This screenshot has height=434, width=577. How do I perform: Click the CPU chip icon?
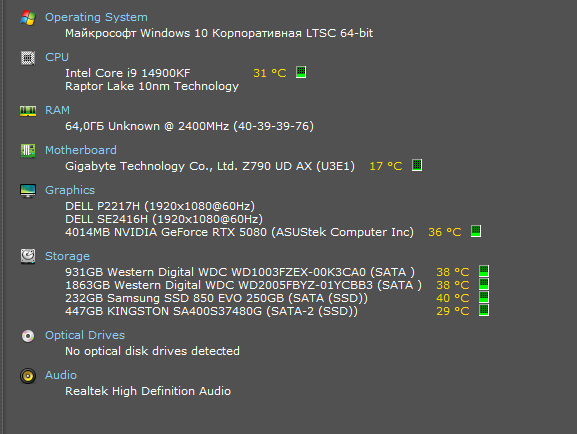(x=28, y=58)
